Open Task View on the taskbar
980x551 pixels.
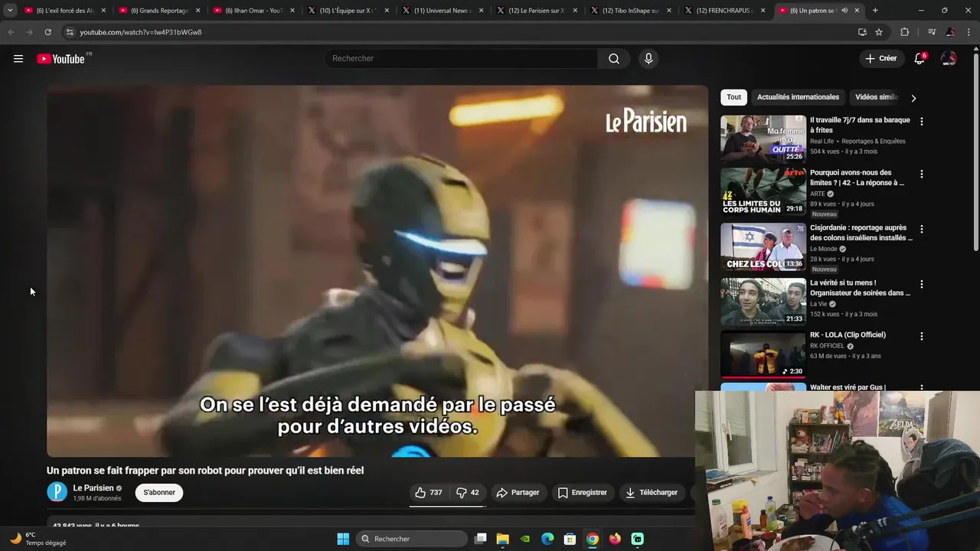click(480, 539)
